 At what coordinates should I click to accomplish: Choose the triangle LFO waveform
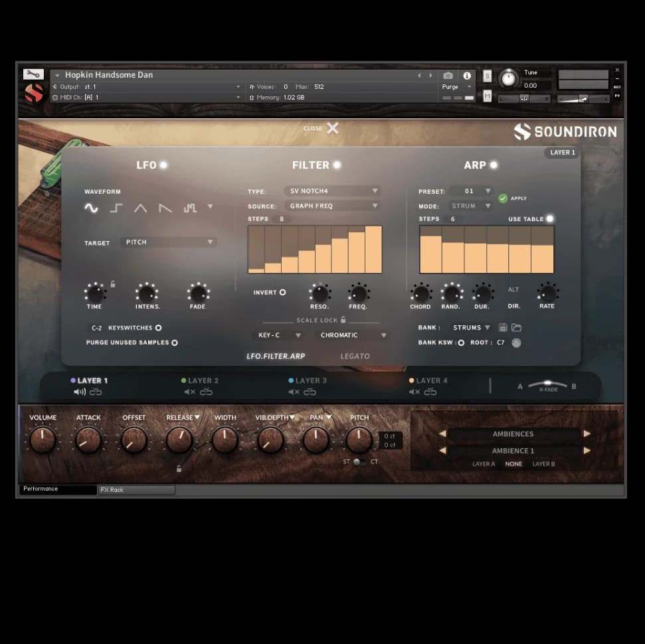click(140, 208)
